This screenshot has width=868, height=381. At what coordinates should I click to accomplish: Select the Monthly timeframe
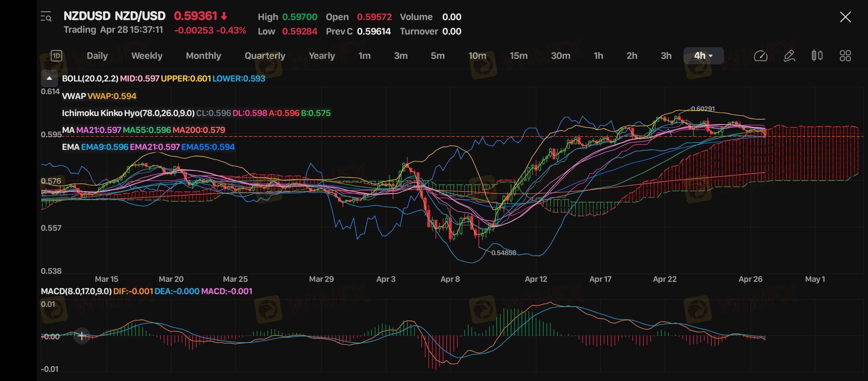203,56
